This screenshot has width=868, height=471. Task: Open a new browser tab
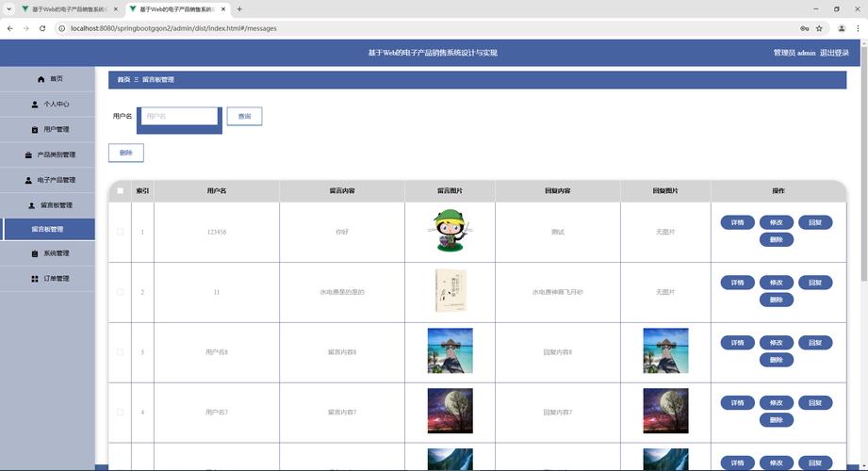[x=239, y=8]
